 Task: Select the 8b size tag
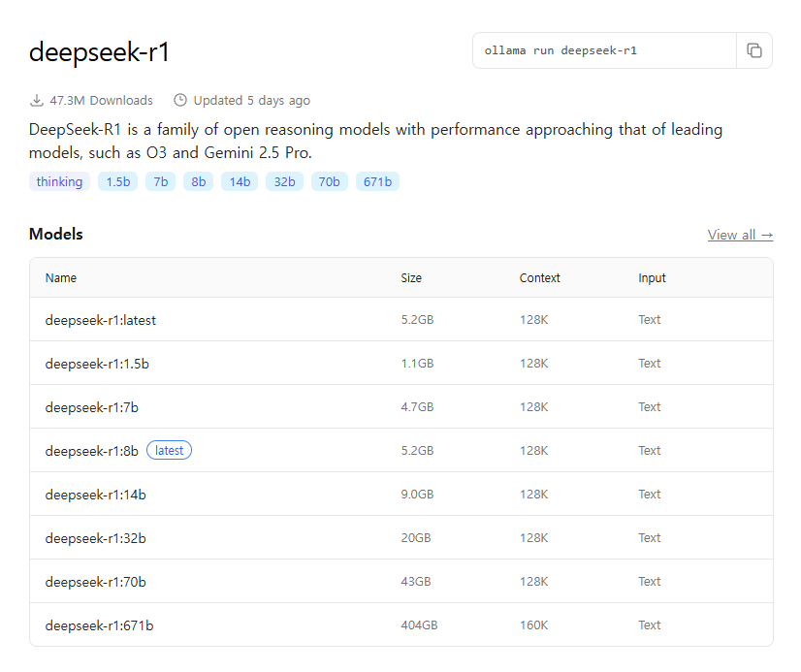click(198, 181)
